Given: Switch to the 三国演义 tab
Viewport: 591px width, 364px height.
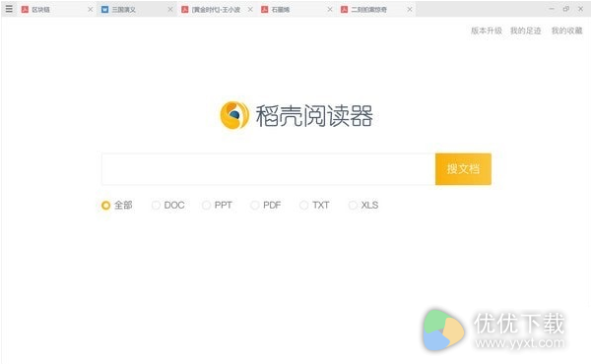Looking at the screenshot, I should [137, 10].
